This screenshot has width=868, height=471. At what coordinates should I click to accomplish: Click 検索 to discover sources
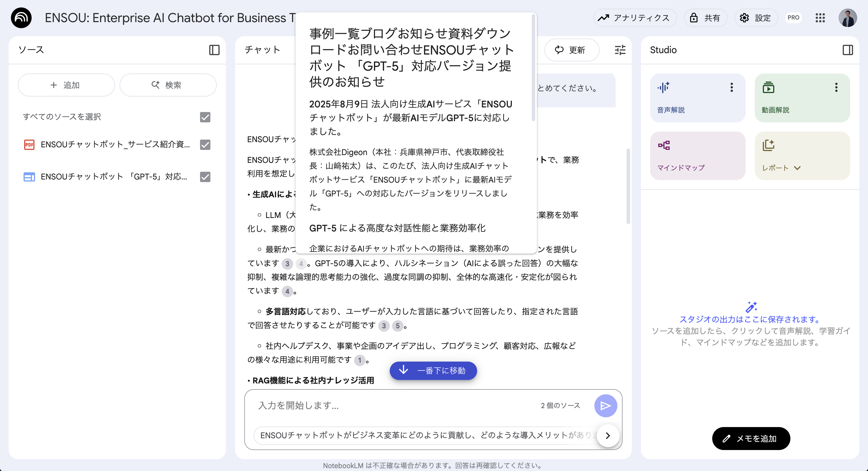click(168, 85)
